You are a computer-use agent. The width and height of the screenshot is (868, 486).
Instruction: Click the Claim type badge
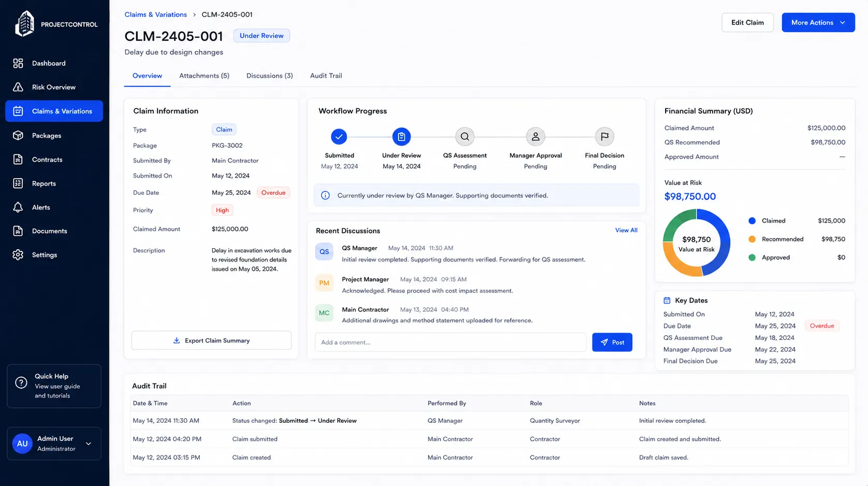click(224, 130)
